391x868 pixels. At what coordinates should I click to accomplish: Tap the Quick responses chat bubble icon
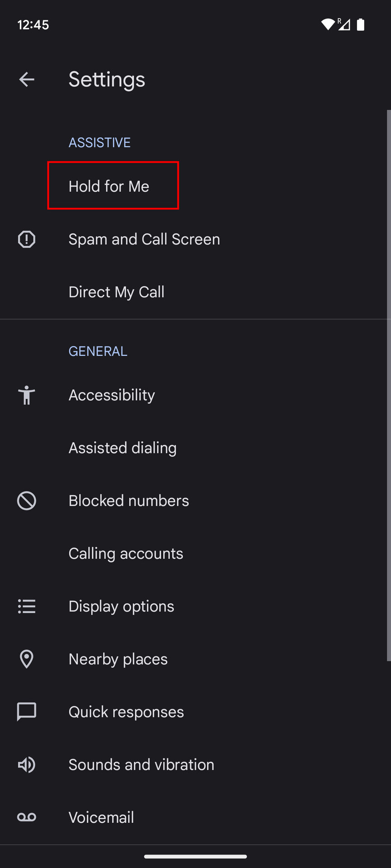click(x=27, y=712)
